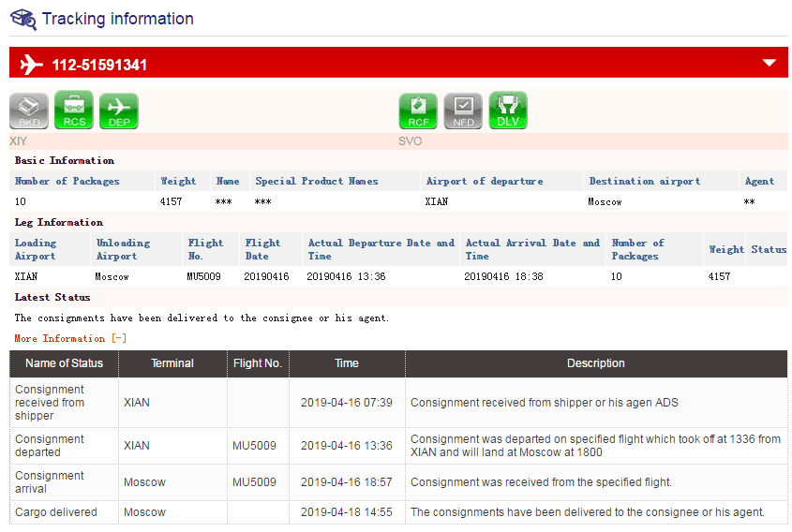
Task: Click the DEP departed airplane icon
Action: pos(118,111)
